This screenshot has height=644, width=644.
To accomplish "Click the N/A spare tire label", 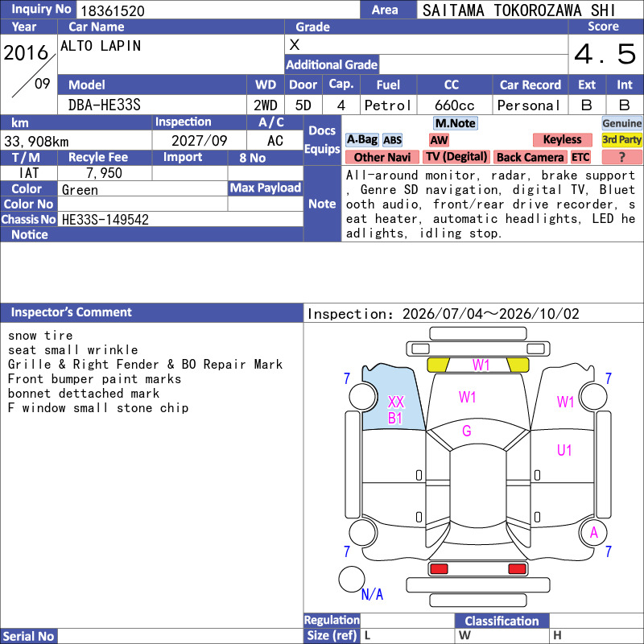I will (x=372, y=594).
